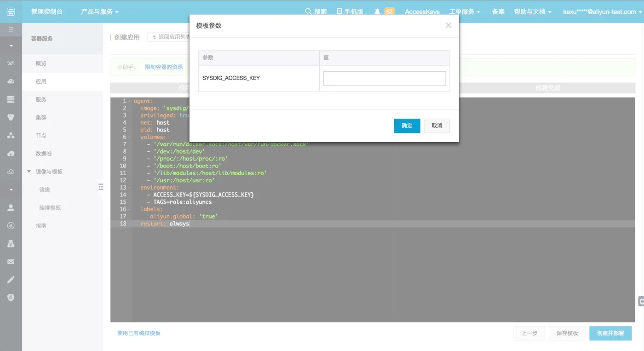
Task: Open the envelope messages icon in the rail
Action: click(11, 262)
